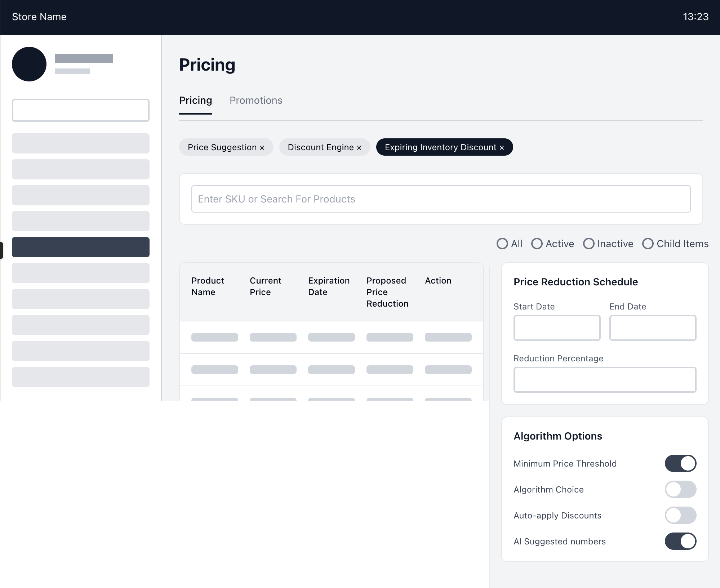Click the SKU product search field
The width and height of the screenshot is (720, 588).
point(441,199)
